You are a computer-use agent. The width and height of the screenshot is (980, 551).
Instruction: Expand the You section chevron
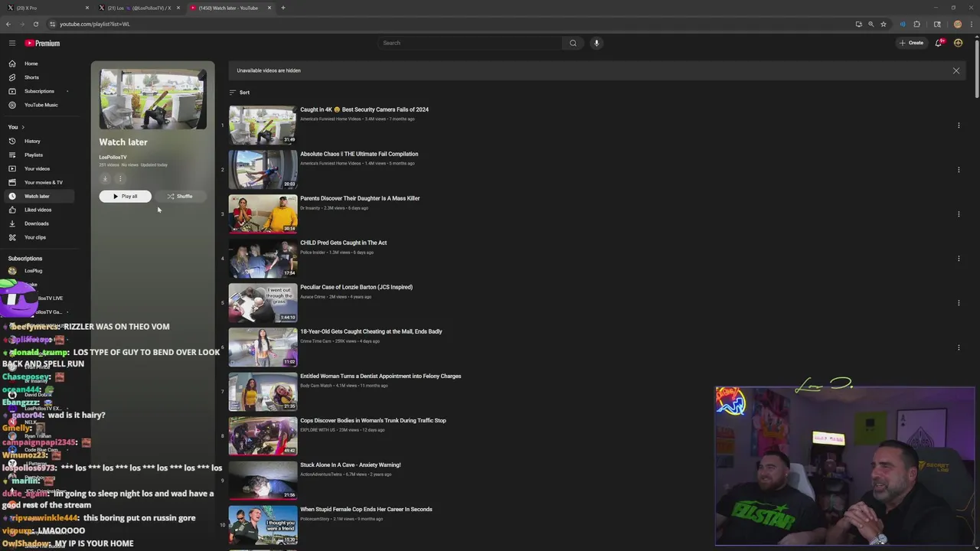click(23, 127)
